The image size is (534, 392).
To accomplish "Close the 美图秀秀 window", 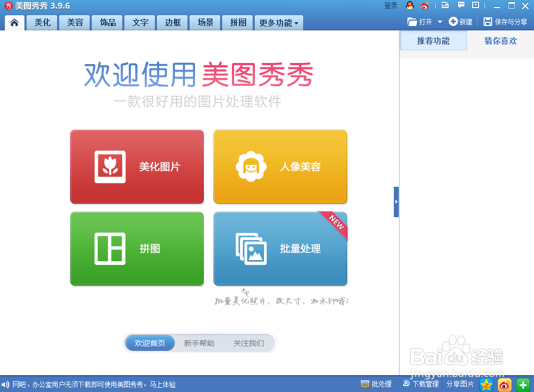I will (525, 6).
